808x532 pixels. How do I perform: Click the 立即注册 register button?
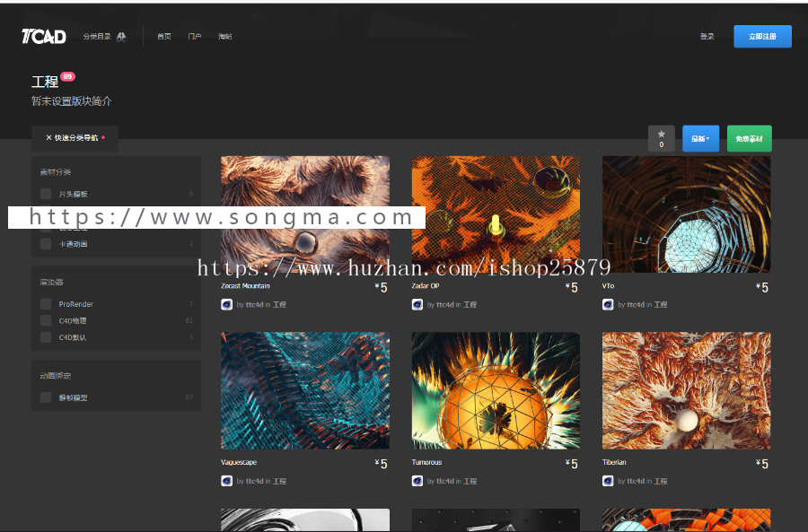(762, 37)
